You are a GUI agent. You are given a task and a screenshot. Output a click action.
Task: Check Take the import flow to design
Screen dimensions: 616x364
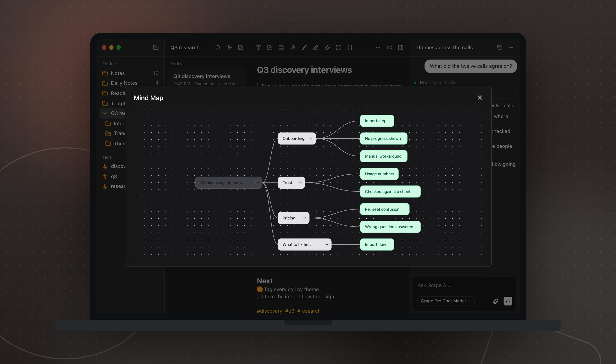(259, 296)
